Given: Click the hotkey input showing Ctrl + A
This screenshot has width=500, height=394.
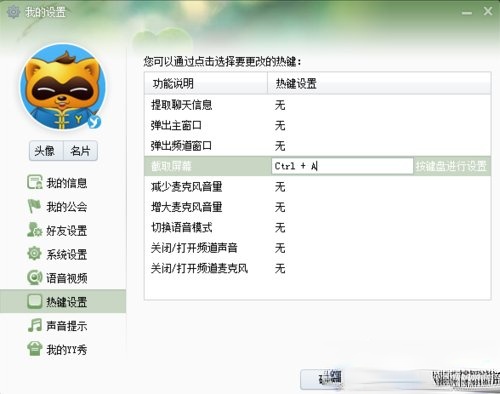Looking at the screenshot, I should coord(342,166).
